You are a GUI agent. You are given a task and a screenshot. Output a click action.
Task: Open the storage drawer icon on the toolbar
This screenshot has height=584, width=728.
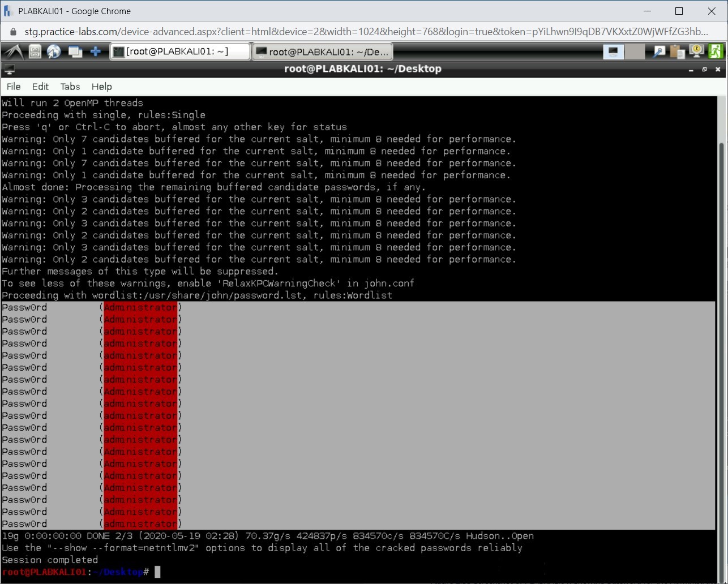point(34,51)
